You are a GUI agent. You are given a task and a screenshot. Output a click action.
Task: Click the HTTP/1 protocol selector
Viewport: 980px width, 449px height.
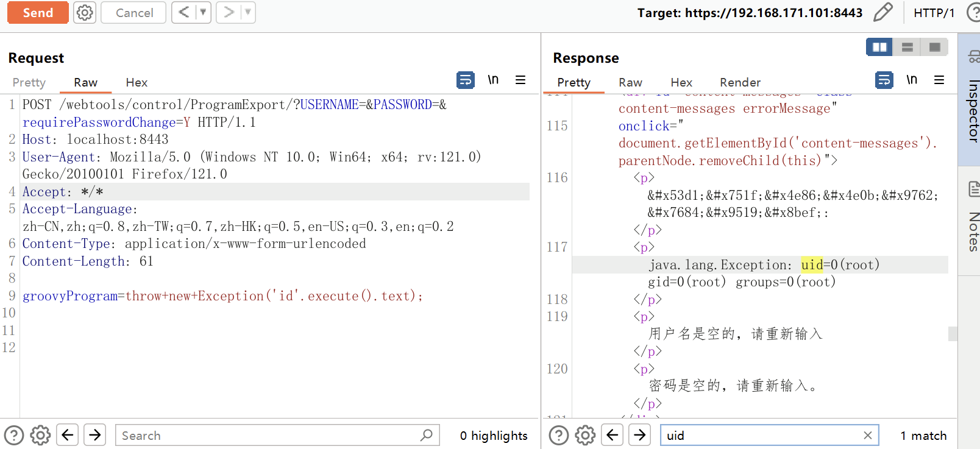934,13
